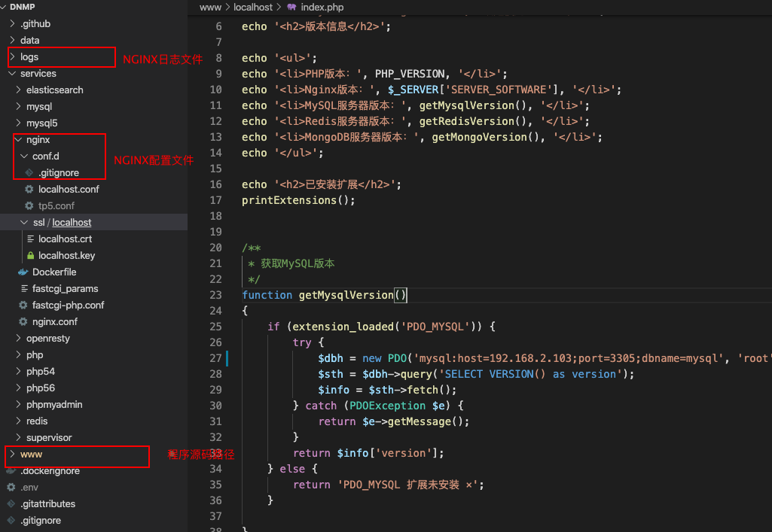The width and height of the screenshot is (772, 532).
Task: Click the git icon beside .gitattributes
Action: (11, 503)
